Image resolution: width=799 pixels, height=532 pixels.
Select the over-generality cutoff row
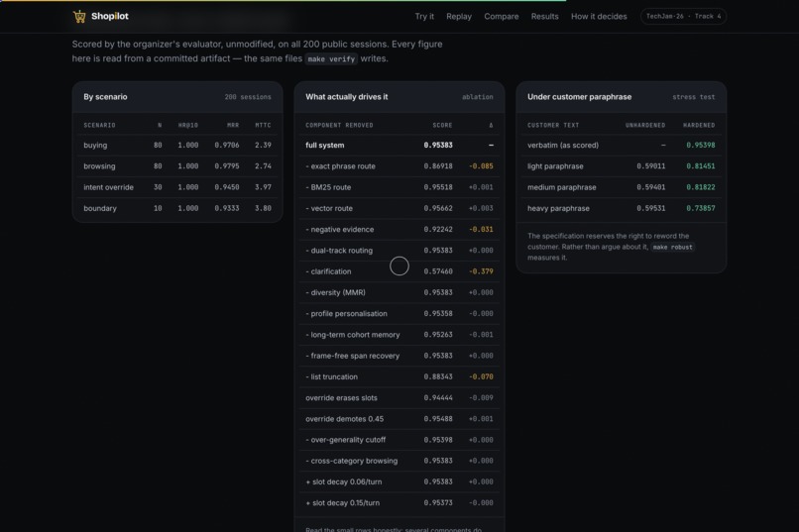pos(399,440)
